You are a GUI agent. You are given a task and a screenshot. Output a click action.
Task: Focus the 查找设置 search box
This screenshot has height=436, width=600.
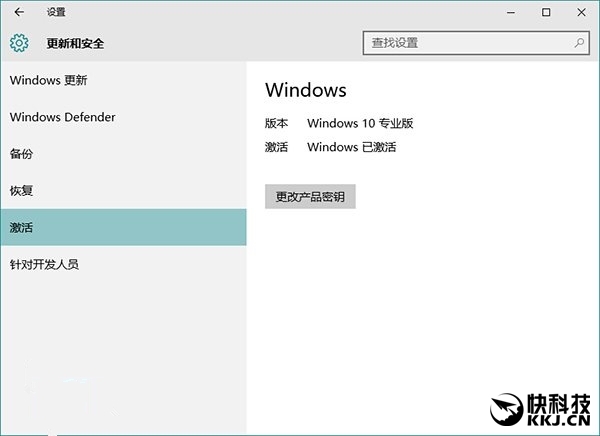[476, 43]
